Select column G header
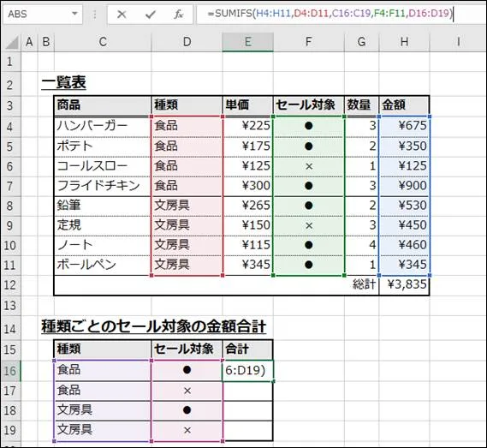The image size is (487, 448). coord(361,42)
